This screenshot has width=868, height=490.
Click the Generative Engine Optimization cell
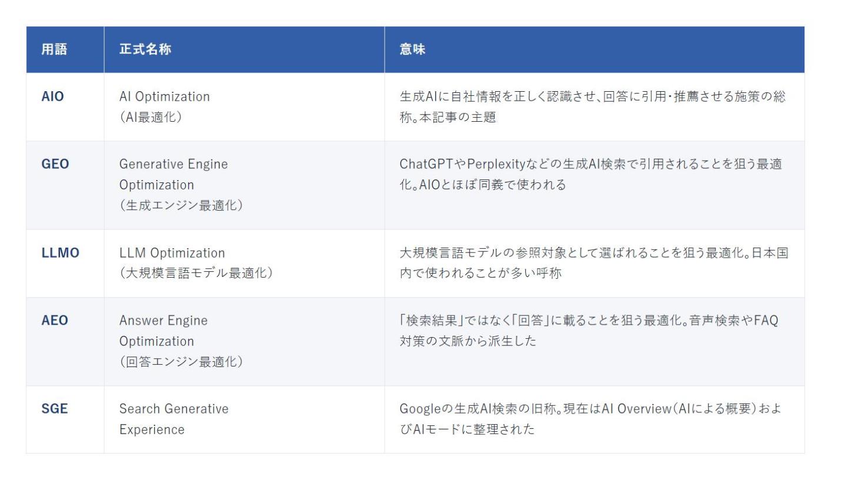click(x=245, y=185)
